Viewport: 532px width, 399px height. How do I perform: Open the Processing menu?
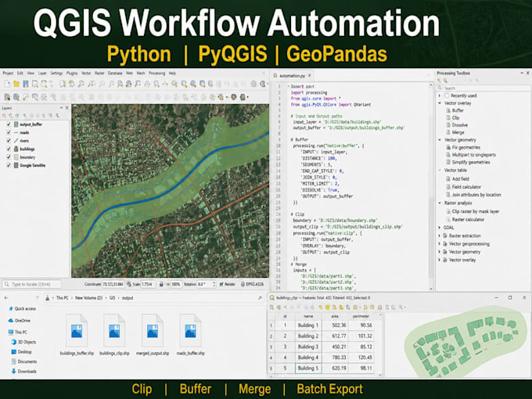pos(156,74)
